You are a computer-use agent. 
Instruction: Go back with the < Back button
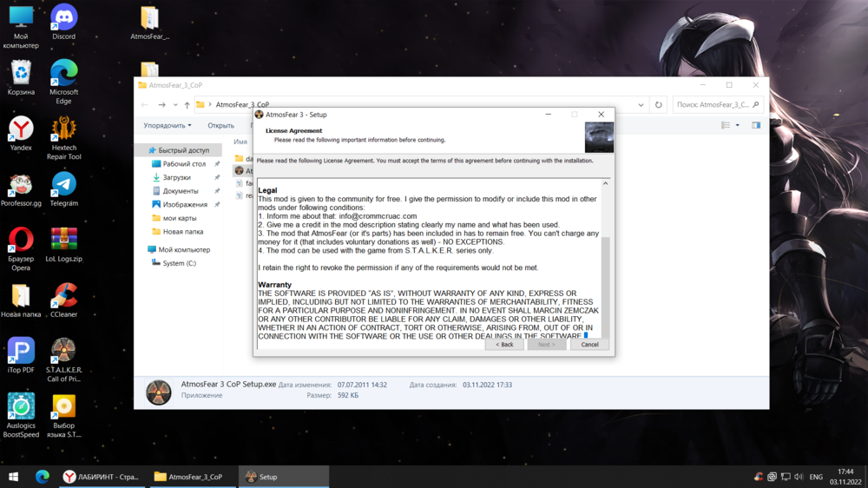504,345
